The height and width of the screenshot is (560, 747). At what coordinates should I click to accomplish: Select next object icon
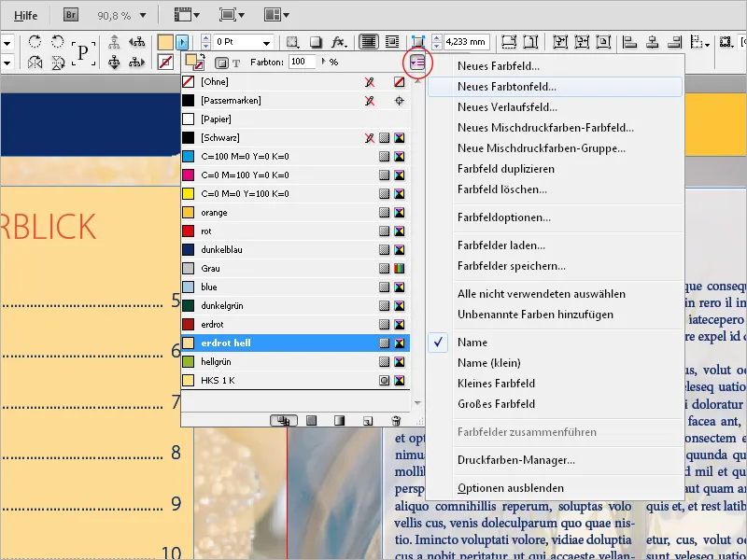pos(136,62)
